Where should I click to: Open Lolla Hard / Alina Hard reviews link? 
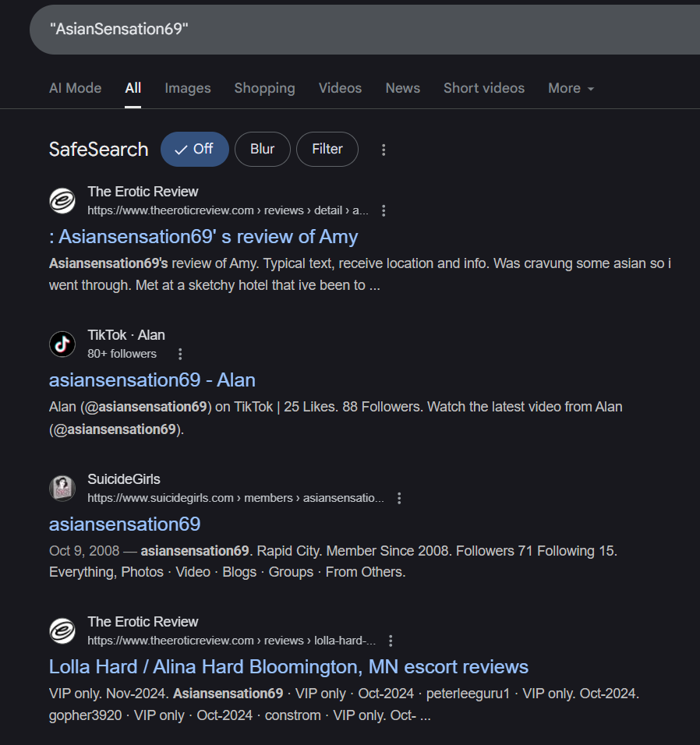coord(288,666)
